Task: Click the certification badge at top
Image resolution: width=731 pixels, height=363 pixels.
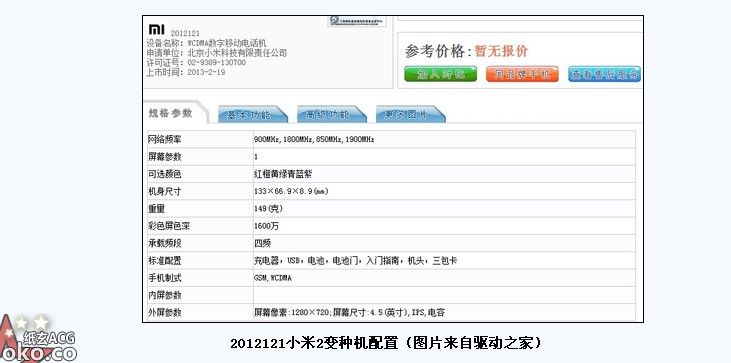Action: pyautogui.click(x=358, y=21)
